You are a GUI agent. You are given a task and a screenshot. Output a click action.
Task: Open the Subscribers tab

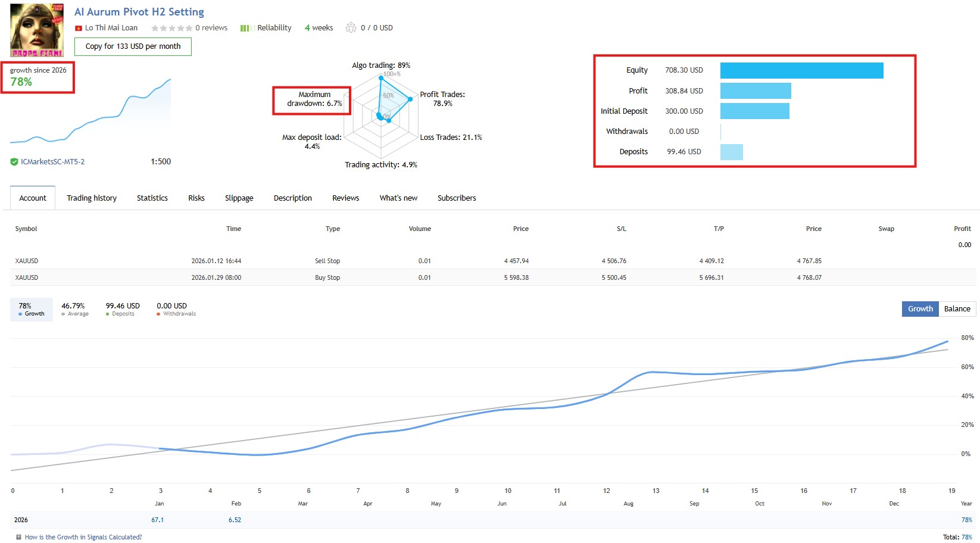point(457,198)
